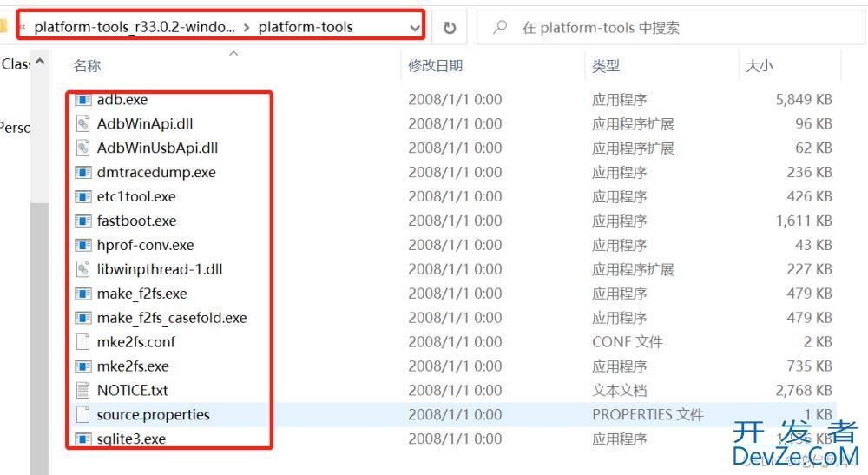Select the adb.exe file name
Image resolution: width=868 pixels, height=475 pixels.
[x=122, y=100]
